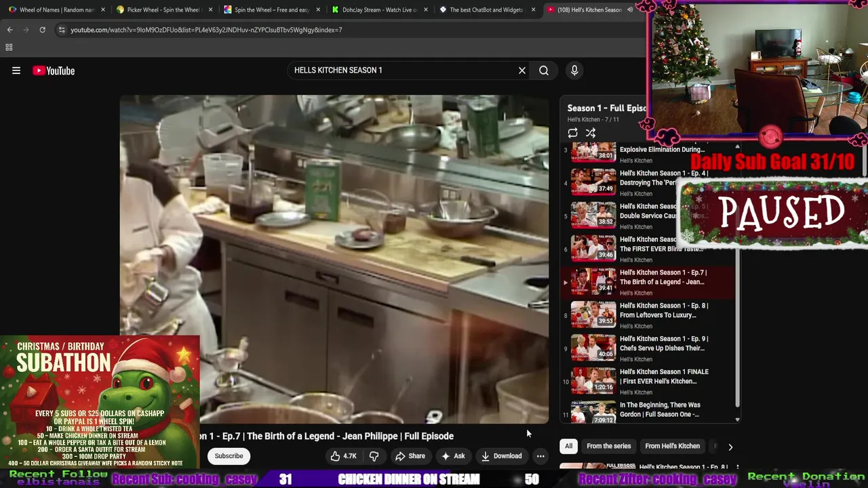Viewport: 868px width, 488px height.
Task: Click the video player frame
Action: 334,260
